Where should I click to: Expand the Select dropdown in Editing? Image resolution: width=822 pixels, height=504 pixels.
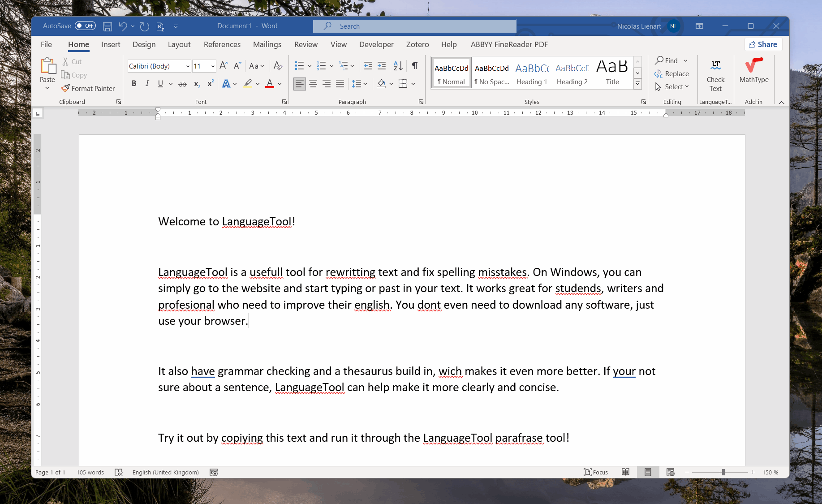click(x=672, y=87)
